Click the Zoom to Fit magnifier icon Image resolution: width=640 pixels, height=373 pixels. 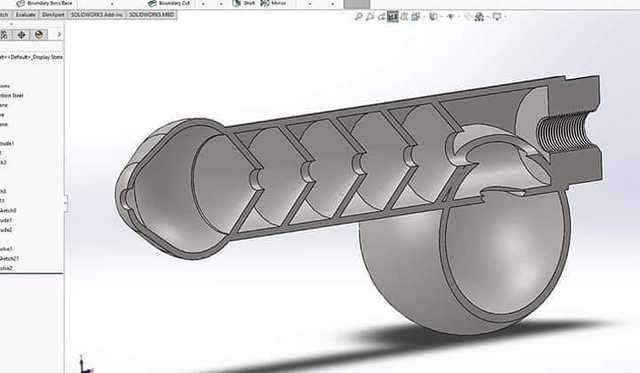(x=358, y=17)
